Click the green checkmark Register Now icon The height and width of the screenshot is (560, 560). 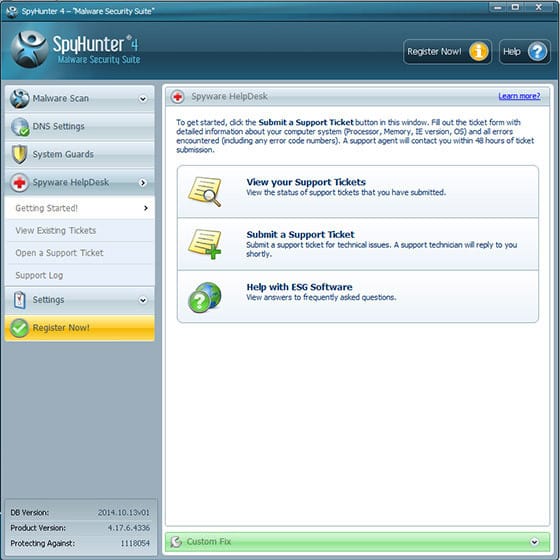click(x=19, y=328)
